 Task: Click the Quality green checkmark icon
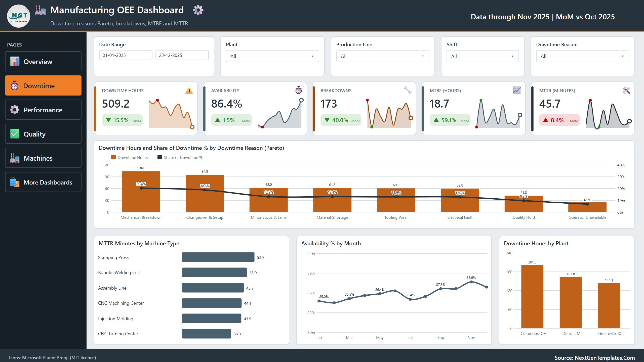(x=15, y=134)
